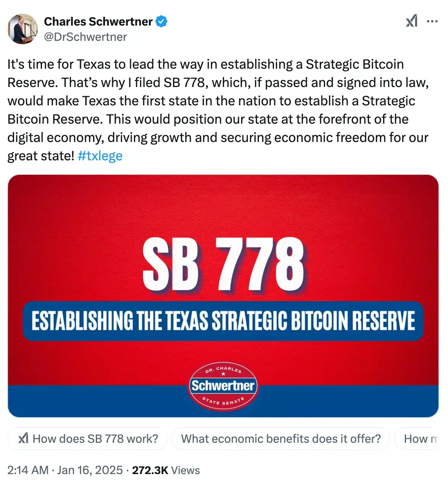Click the large SB 778 headline in the image
Viewport: 448px width, 484px height.
[x=223, y=265]
